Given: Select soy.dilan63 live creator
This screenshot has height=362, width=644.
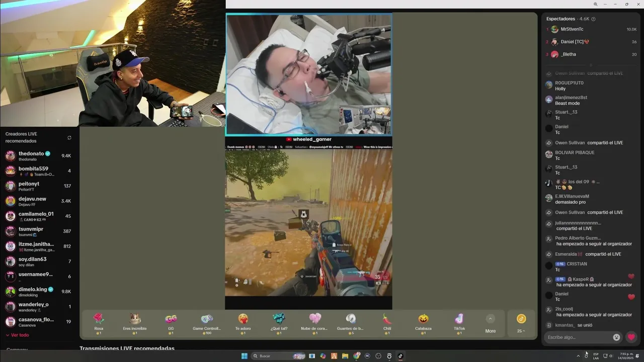Looking at the screenshot, I should 38,261.
